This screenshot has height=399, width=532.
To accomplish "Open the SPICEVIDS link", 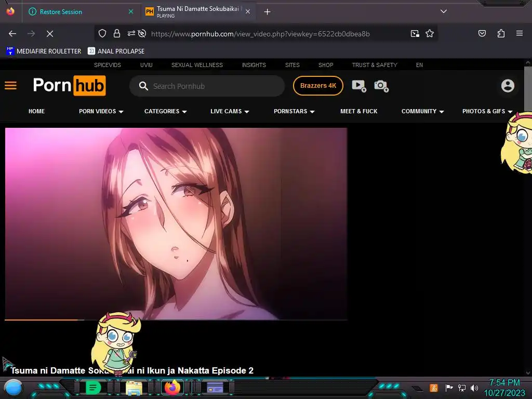I will pos(108,65).
